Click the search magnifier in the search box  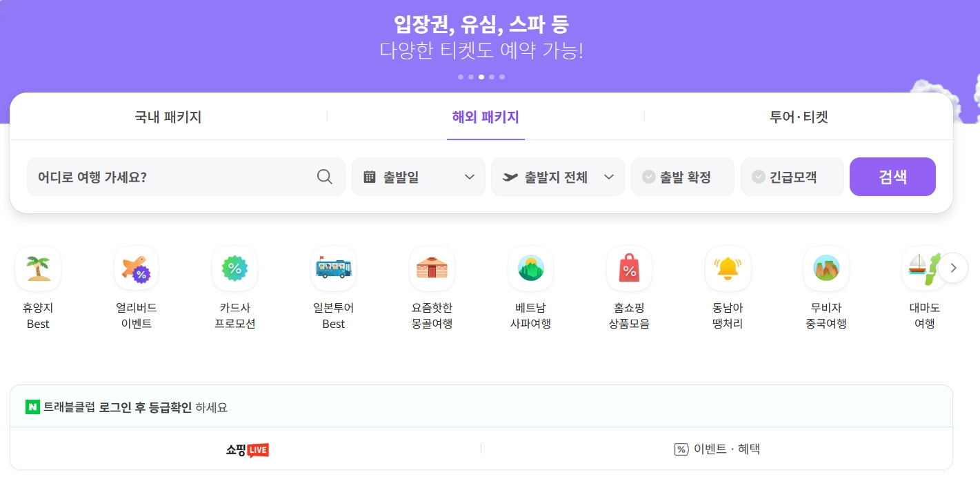pyautogui.click(x=324, y=177)
